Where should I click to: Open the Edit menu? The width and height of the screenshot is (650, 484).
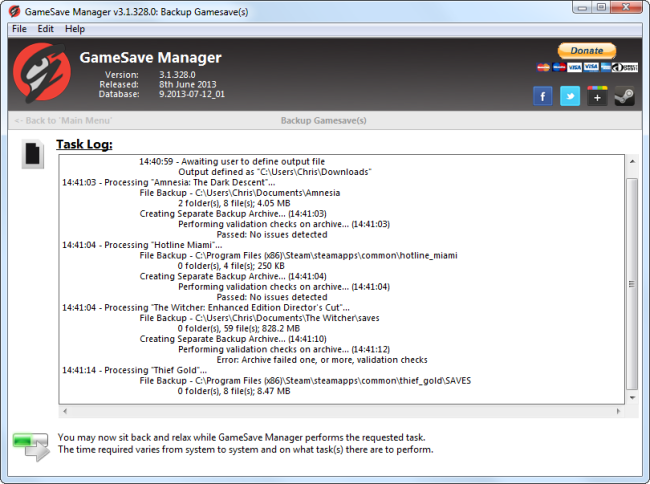[46, 29]
